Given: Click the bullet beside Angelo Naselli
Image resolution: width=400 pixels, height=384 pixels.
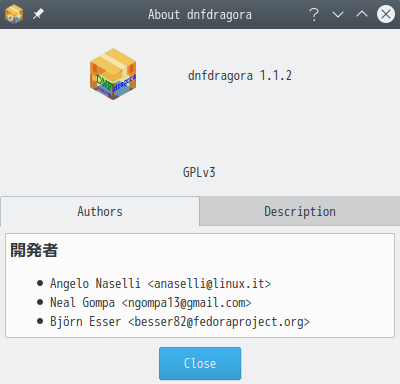Looking at the screenshot, I should pos(40,284).
